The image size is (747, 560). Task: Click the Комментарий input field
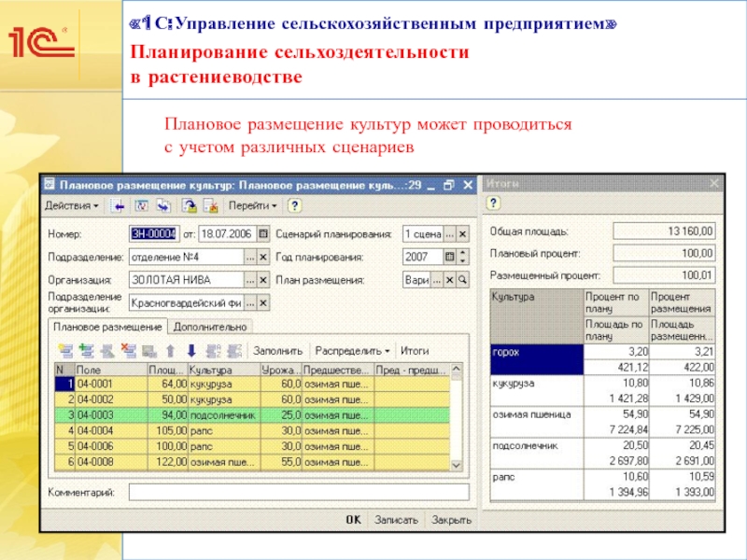coord(299,492)
